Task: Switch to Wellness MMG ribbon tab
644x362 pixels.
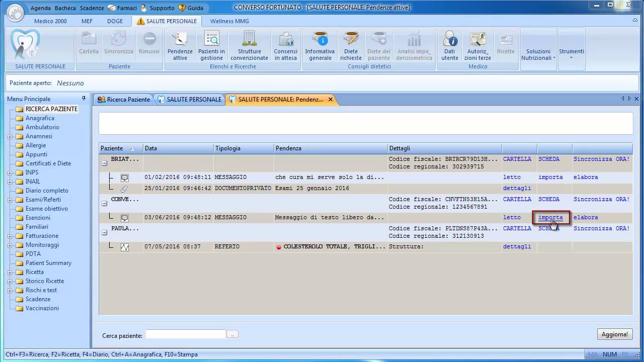Action: point(229,21)
